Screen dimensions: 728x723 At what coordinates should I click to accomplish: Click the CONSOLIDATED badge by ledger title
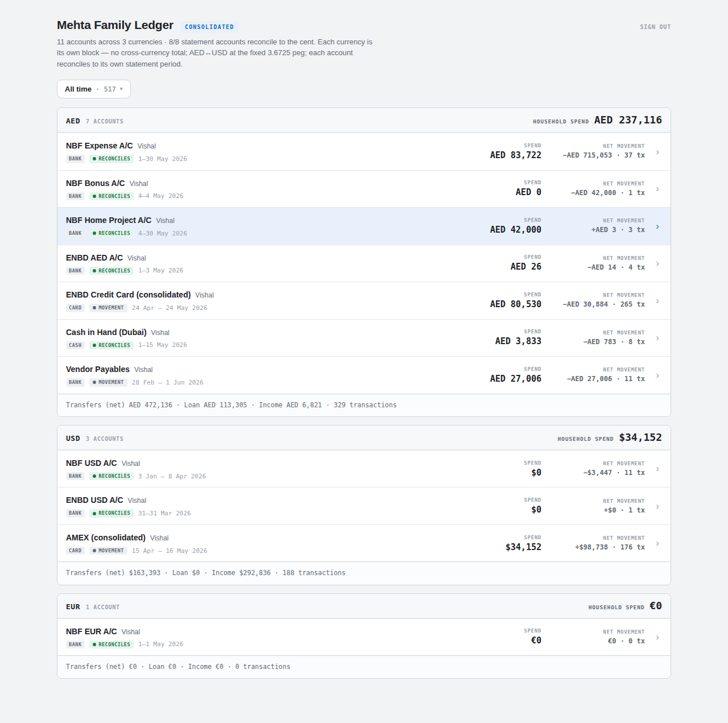click(209, 27)
